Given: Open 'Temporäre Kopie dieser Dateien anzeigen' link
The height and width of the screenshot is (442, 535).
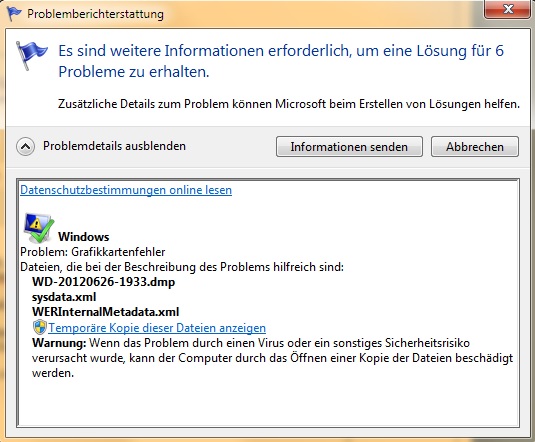Looking at the screenshot, I should (x=157, y=328).
